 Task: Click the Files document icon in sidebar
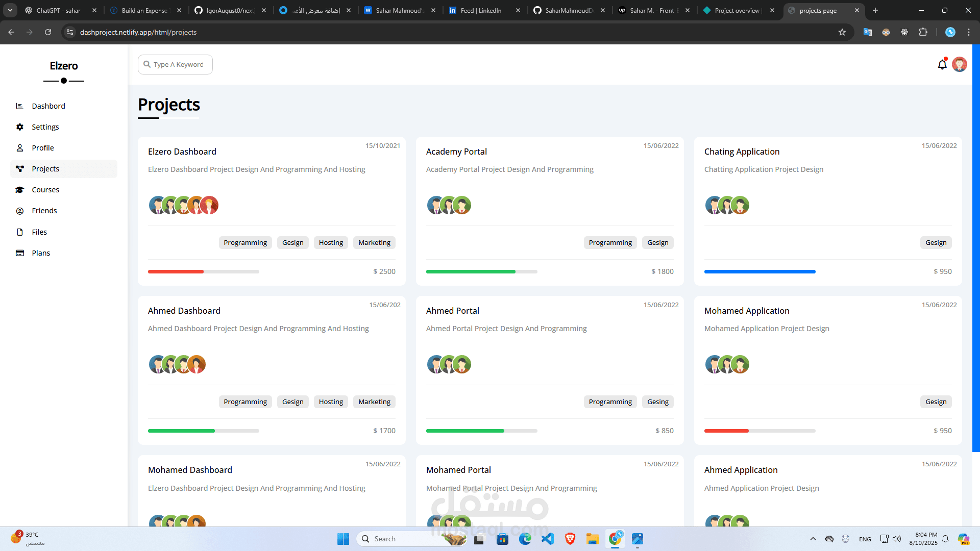click(20, 232)
